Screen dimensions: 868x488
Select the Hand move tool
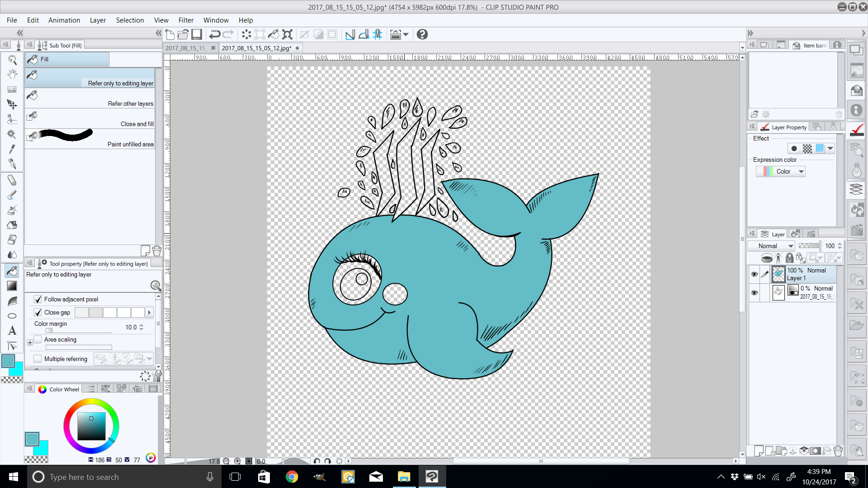click(x=12, y=74)
